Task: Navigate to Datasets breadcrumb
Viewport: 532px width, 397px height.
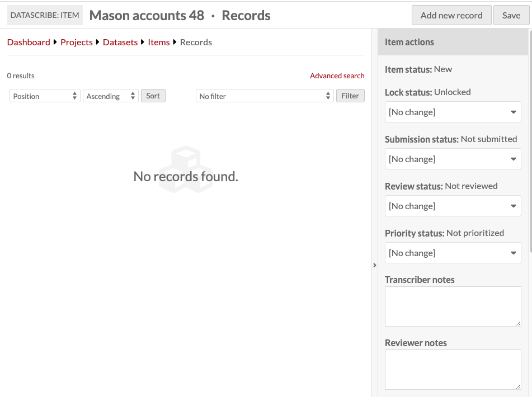Action: pyautogui.click(x=120, y=42)
